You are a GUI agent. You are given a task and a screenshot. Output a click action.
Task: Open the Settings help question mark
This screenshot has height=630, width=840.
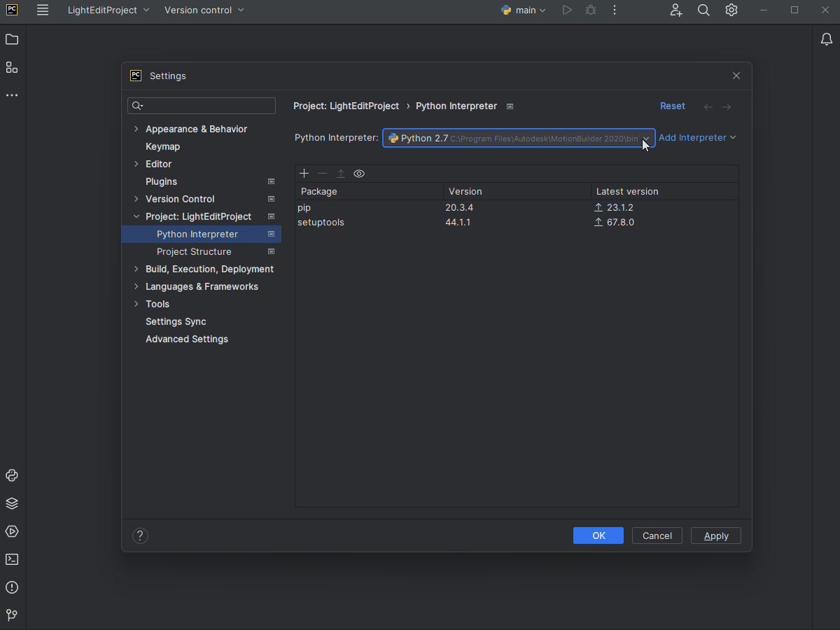(x=140, y=536)
